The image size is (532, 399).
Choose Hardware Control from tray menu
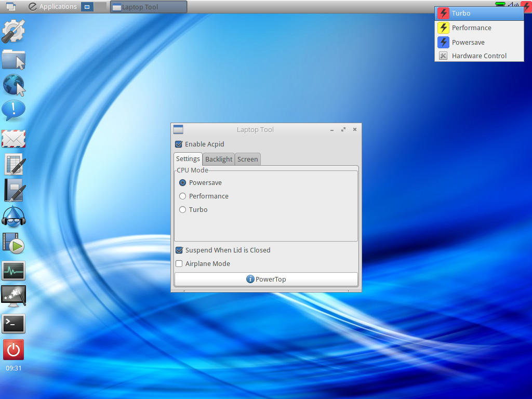pos(479,56)
